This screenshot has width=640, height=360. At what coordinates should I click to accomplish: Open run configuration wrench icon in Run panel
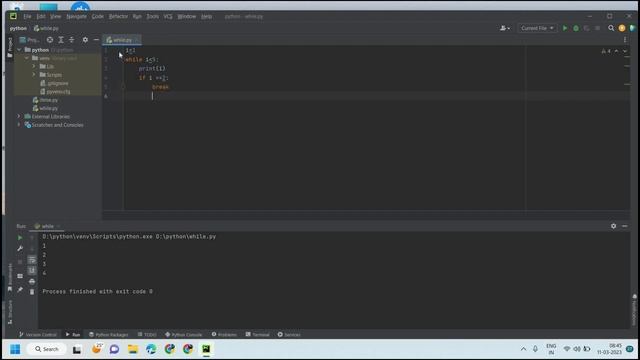tap(20, 248)
